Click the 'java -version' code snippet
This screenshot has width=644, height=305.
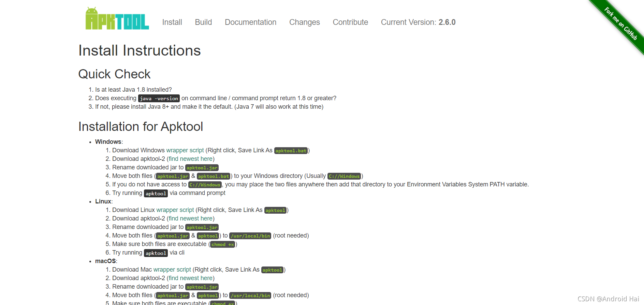click(159, 98)
